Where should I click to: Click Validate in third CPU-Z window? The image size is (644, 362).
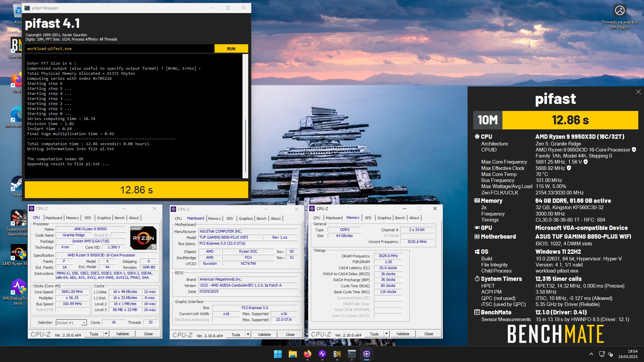403,334
